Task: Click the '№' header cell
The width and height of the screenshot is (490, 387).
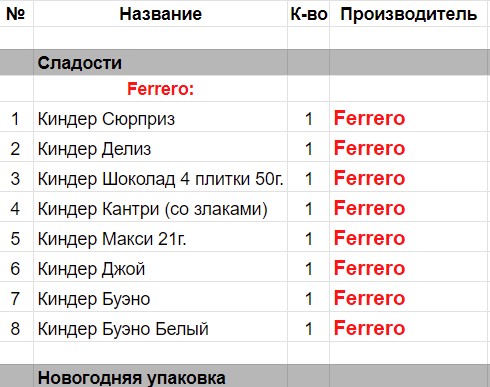Action: (16, 14)
